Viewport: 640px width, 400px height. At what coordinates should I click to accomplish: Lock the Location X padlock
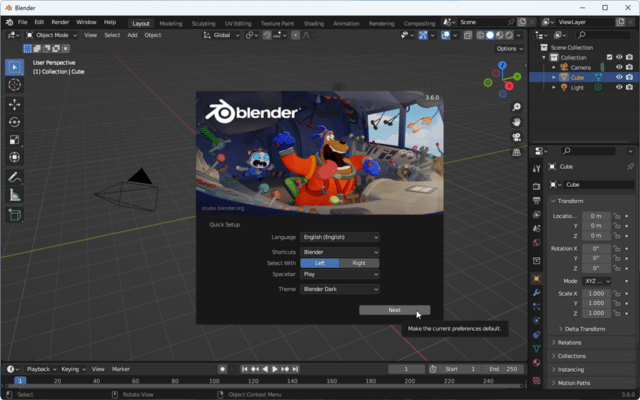[617, 216]
